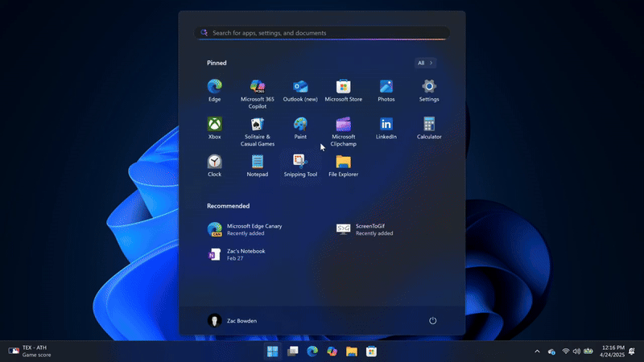The height and width of the screenshot is (362, 644).
Task: Click the Start menu search box
Action: pos(322,33)
